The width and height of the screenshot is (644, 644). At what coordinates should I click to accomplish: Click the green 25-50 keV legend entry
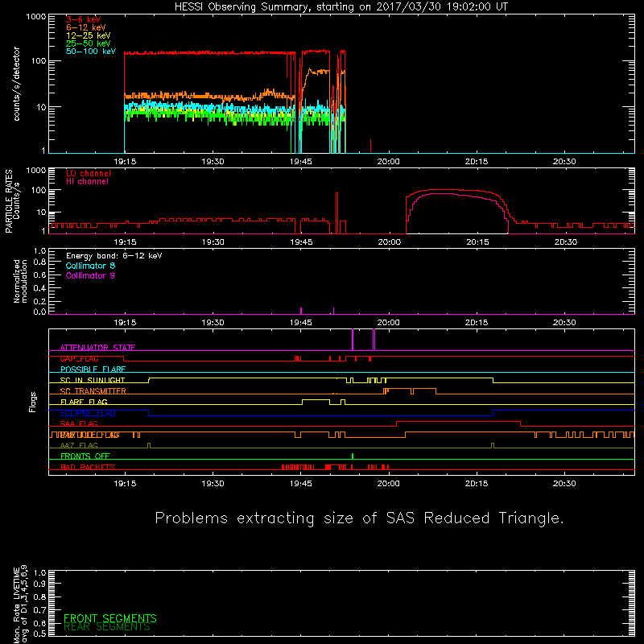pyautogui.click(x=89, y=43)
